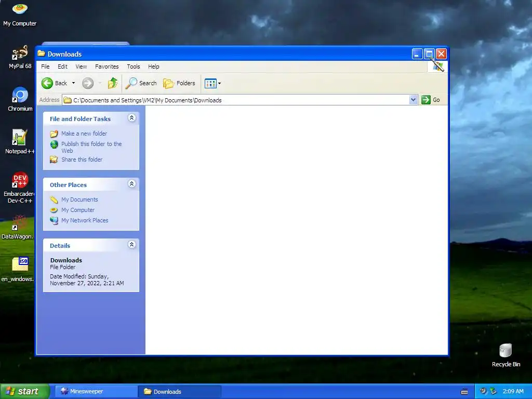The height and width of the screenshot is (399, 532).
Task: Click the My Network Places icon
Action: (54, 220)
